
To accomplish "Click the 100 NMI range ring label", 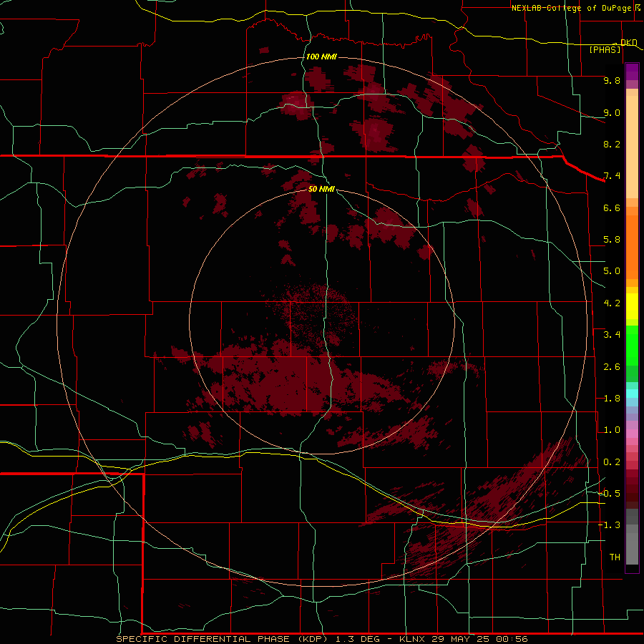I will pyautogui.click(x=321, y=57).
